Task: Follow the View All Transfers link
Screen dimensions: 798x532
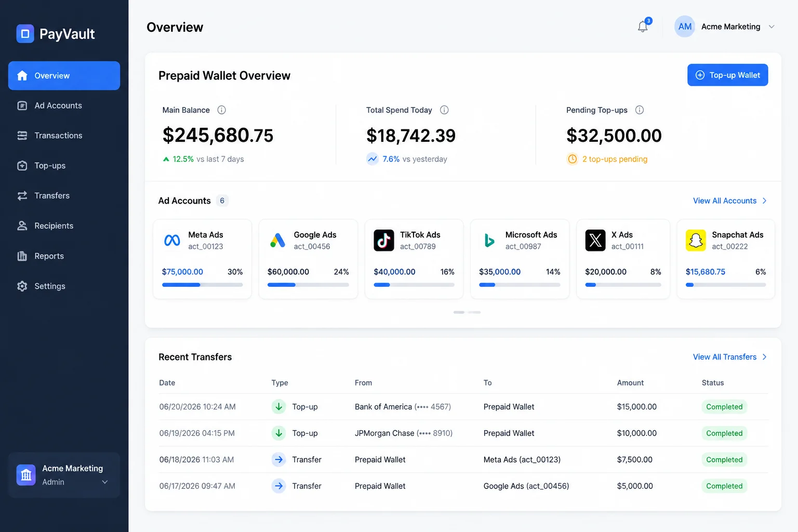Action: pos(730,357)
